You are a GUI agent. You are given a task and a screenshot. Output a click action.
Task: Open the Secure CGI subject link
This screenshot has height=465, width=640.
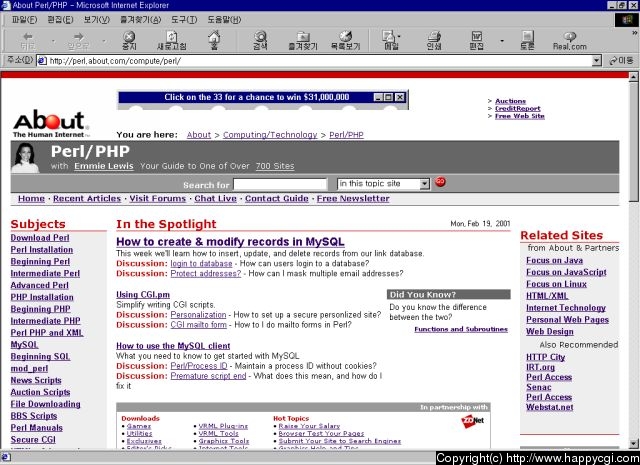(33, 440)
